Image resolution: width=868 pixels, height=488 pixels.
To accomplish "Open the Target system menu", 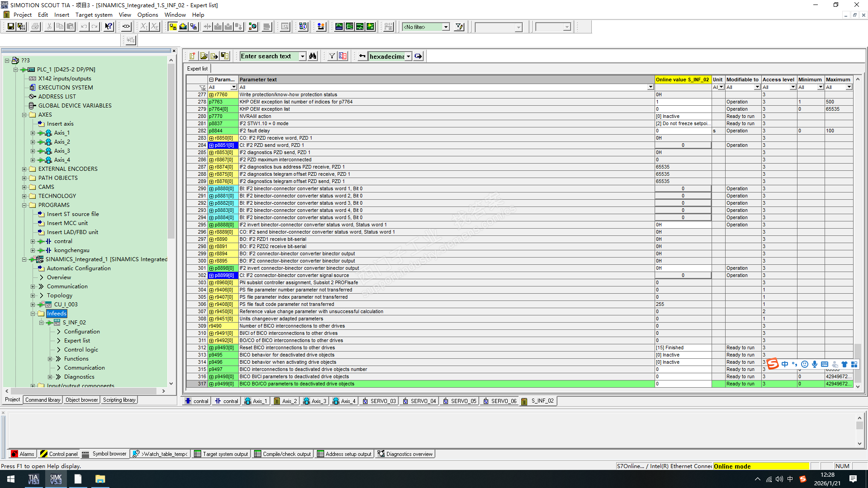I will point(94,14).
